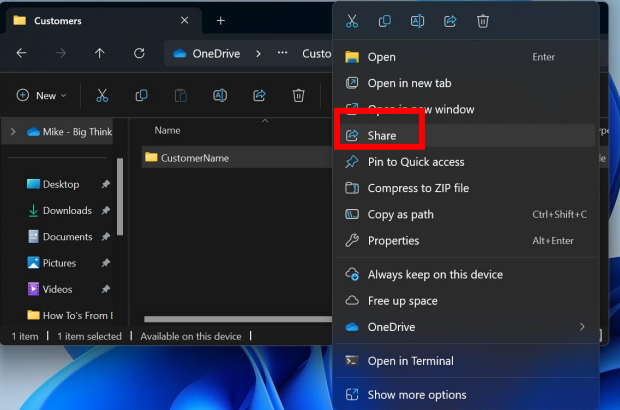
Task: Add a new Explorer tab
Action: (221, 21)
